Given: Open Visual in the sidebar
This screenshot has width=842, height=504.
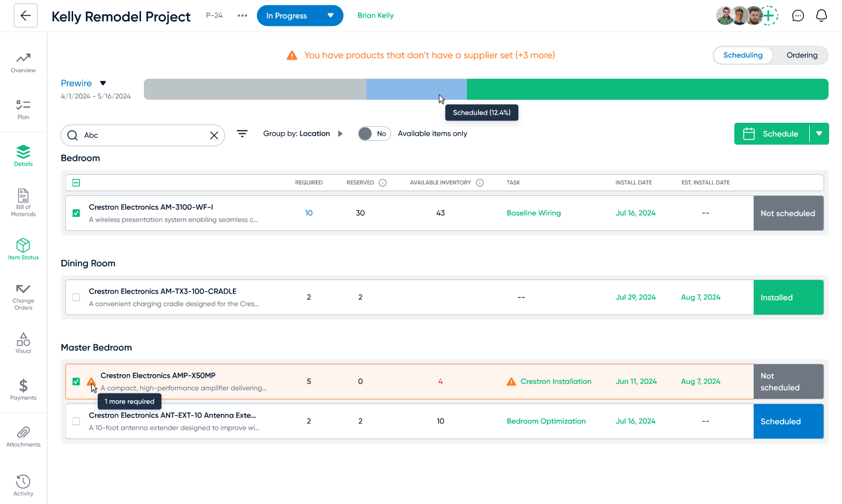Looking at the screenshot, I should pyautogui.click(x=23, y=343).
